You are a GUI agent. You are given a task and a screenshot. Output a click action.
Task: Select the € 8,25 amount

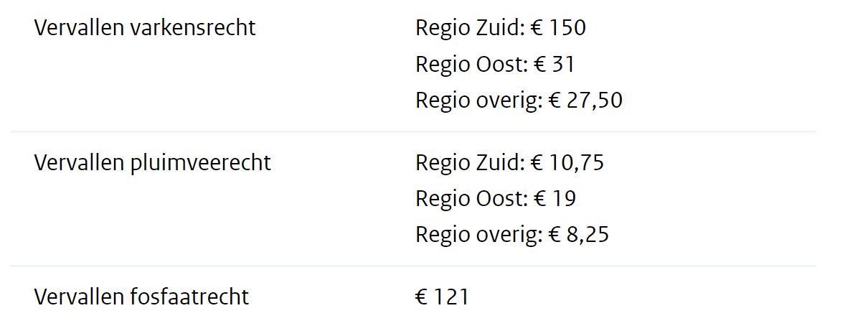(578, 234)
